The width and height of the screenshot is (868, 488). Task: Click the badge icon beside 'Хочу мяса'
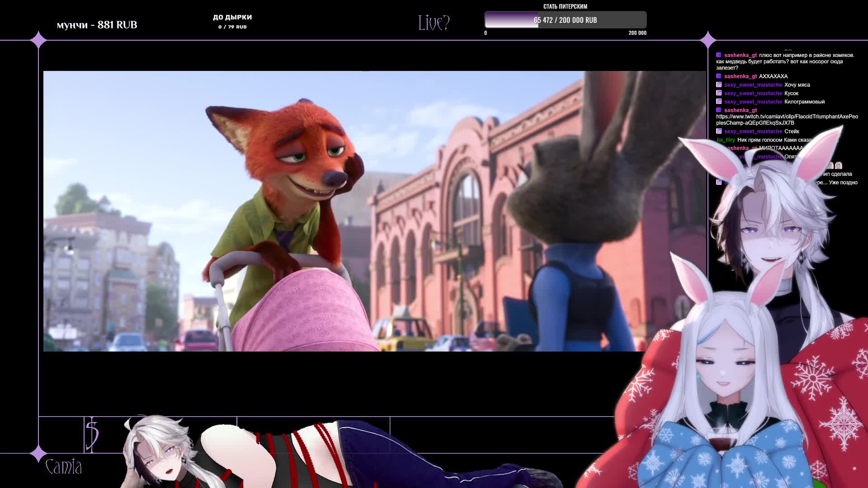coord(719,85)
